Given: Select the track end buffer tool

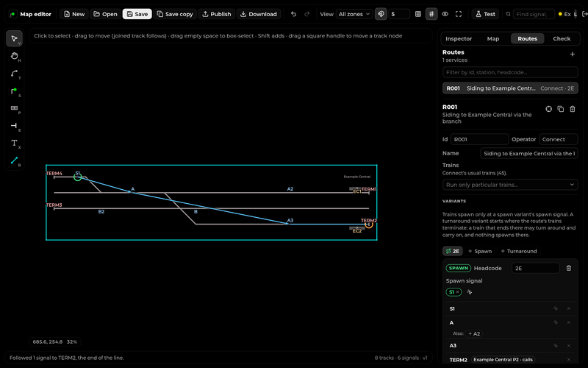Looking at the screenshot, I should 14,125.
